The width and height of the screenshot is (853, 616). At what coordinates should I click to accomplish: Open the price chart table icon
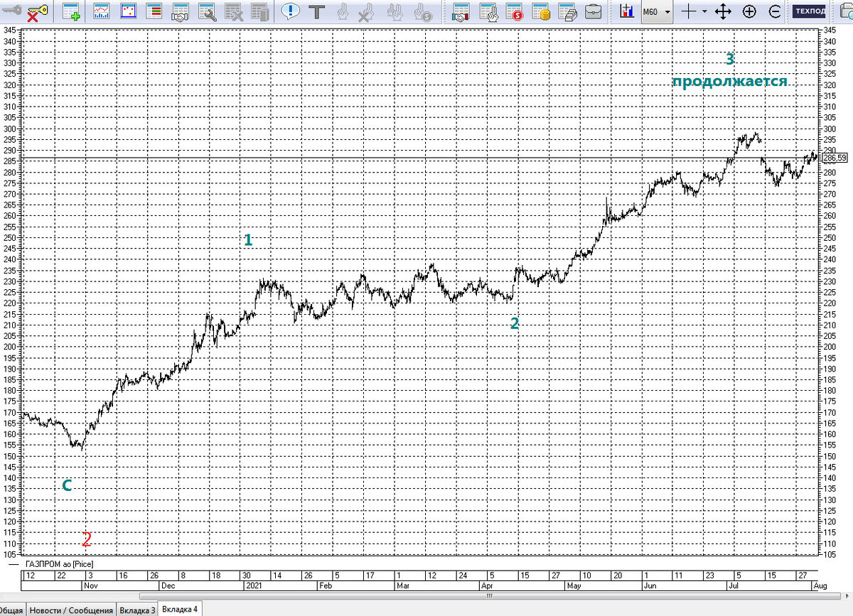click(x=102, y=11)
